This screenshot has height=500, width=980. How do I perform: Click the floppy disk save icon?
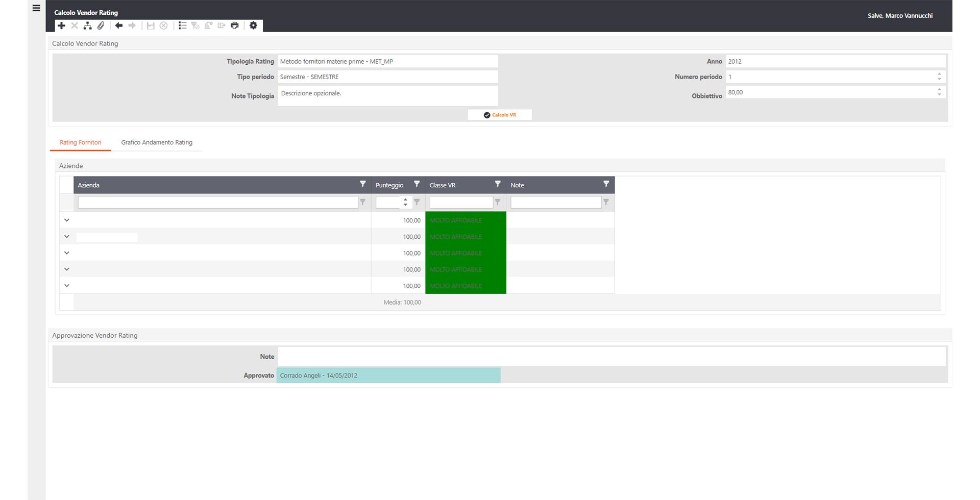click(151, 26)
